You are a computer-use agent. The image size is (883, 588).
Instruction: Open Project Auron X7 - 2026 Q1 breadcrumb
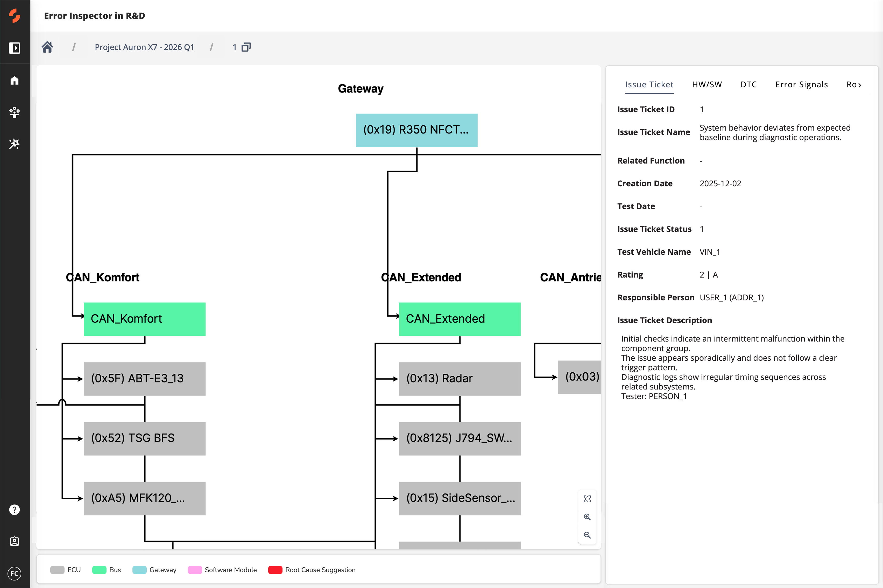pyautogui.click(x=144, y=47)
